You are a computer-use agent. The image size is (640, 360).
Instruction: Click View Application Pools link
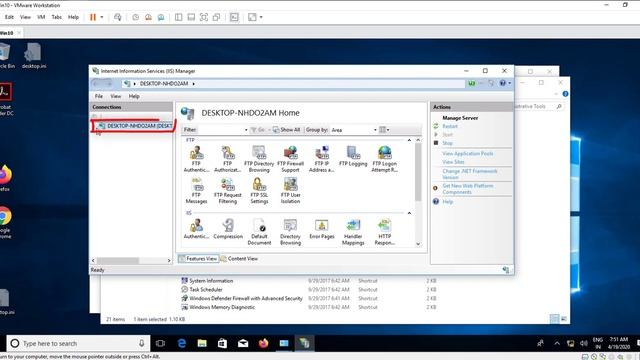[468, 153]
